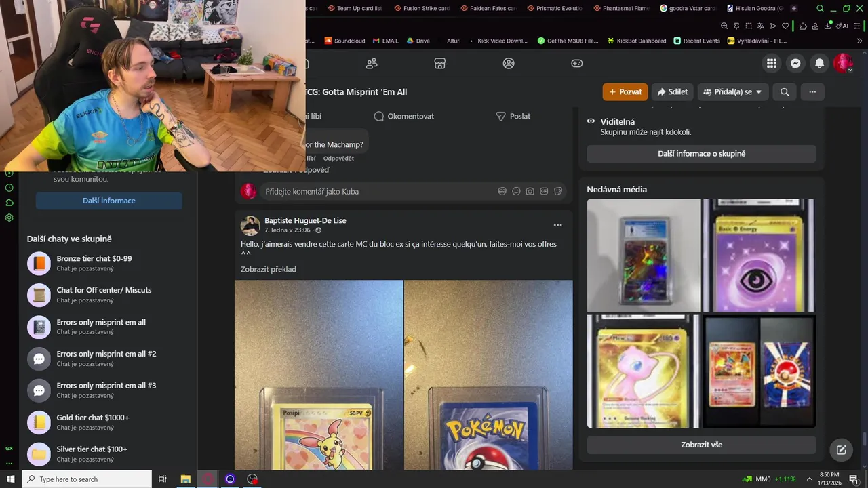Image resolution: width=868 pixels, height=488 pixels.
Task: Insert an avatar sticker in comment
Action: pos(502,191)
